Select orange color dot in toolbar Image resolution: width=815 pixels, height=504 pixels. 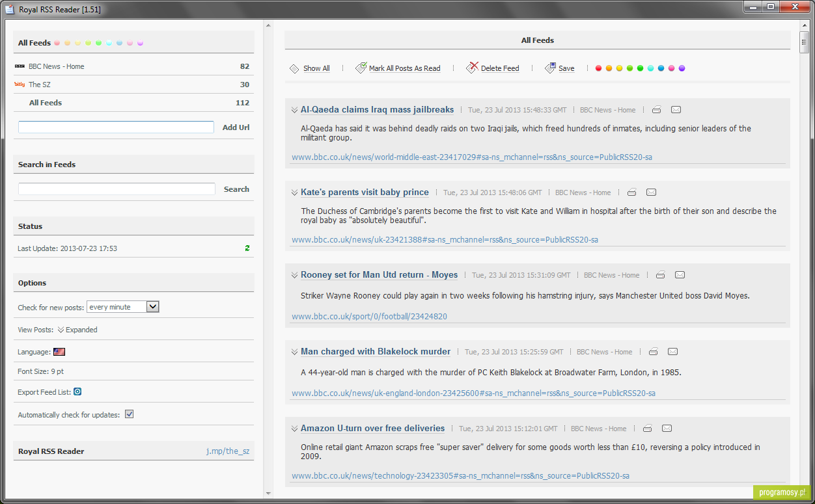point(609,68)
